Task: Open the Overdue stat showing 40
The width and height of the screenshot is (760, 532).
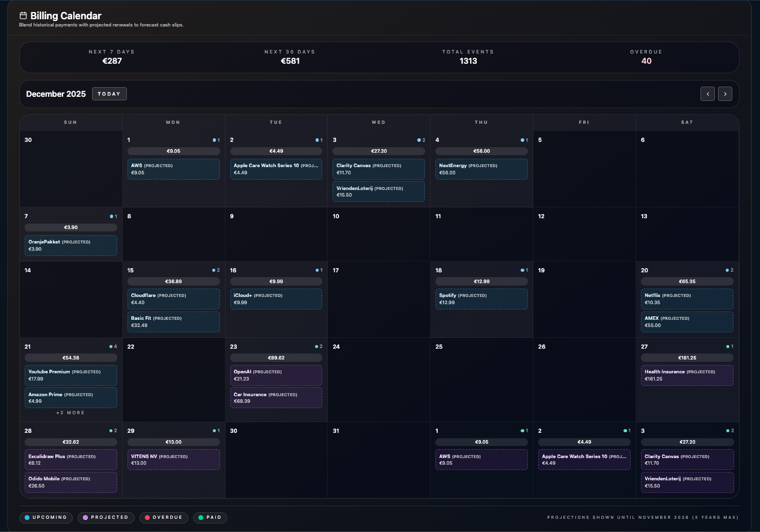Action: [x=646, y=57]
